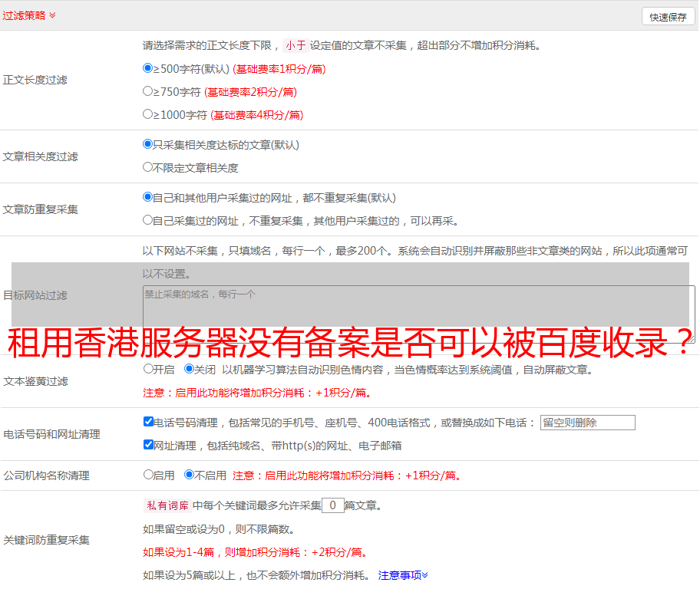Screen dimensions: 700x589
Task: Click the 如果设为1-4篇 red warning text
Action: pyautogui.click(x=256, y=552)
